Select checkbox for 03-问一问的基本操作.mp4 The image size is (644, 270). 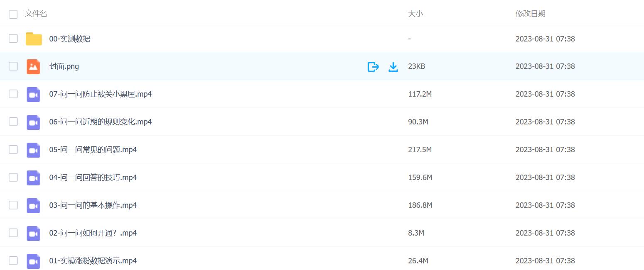(x=13, y=205)
